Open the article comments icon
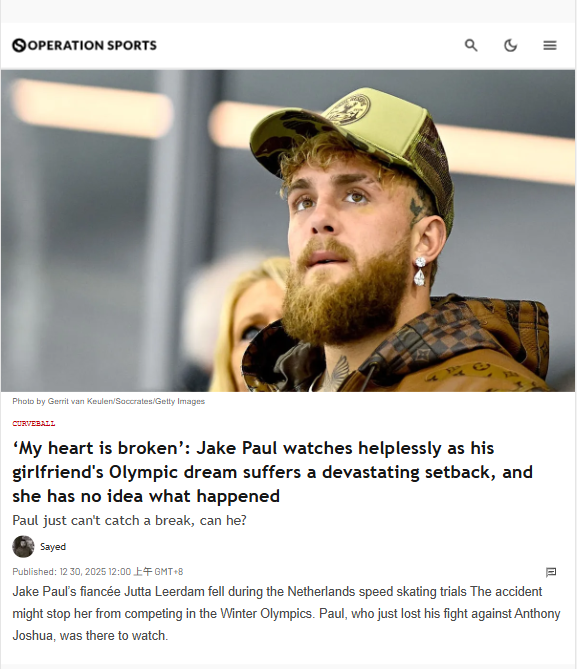The width and height of the screenshot is (577, 669). (551, 572)
